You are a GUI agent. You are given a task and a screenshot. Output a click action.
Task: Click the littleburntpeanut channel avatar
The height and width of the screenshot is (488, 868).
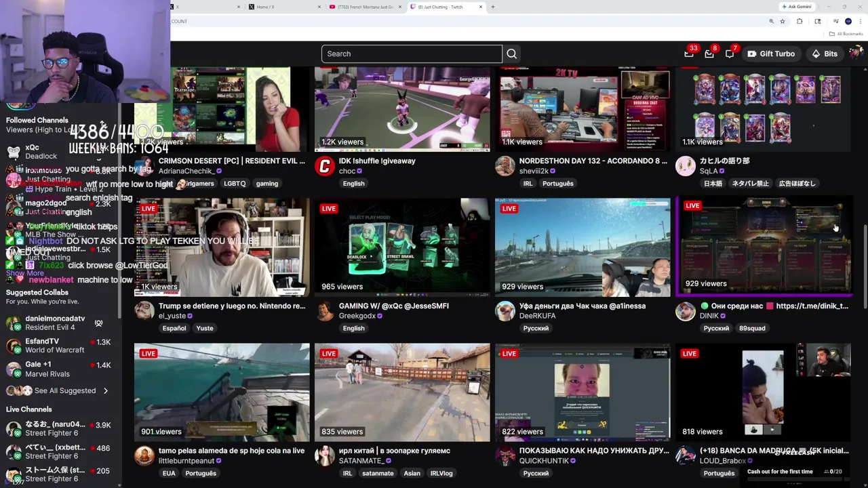144,456
